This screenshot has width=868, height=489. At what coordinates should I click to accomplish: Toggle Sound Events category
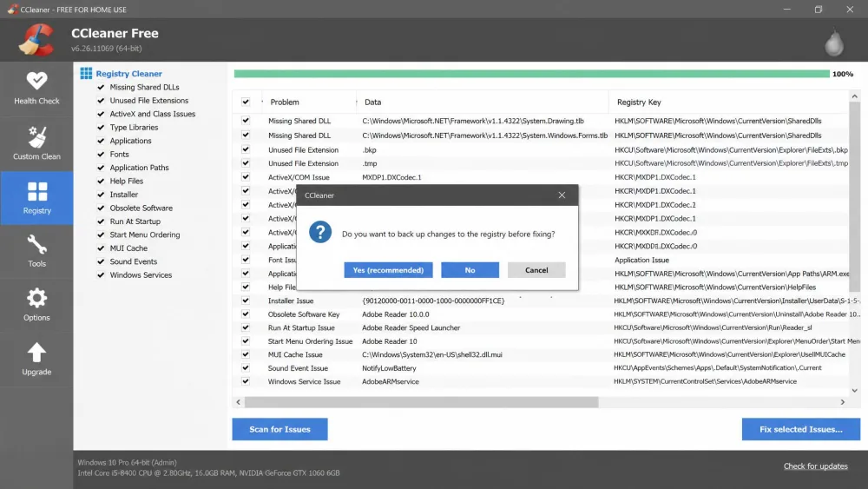(x=101, y=261)
